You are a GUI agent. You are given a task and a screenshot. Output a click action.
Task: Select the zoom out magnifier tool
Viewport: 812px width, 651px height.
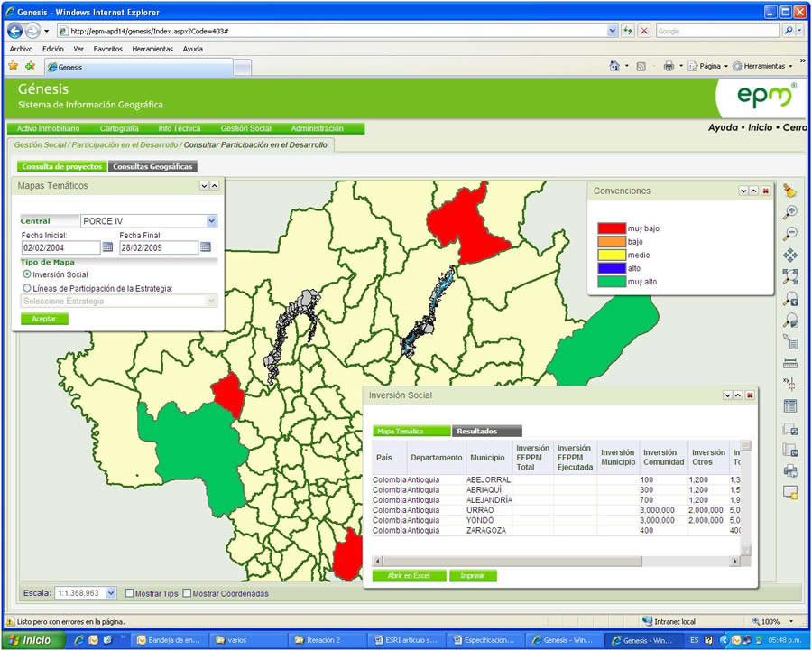tap(790, 233)
